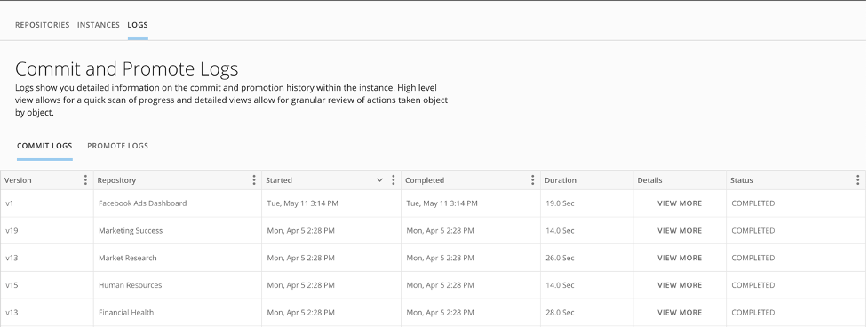This screenshot has height=327, width=868.
Task: Click the Commit and Promote Logs heading
Action: (x=127, y=68)
